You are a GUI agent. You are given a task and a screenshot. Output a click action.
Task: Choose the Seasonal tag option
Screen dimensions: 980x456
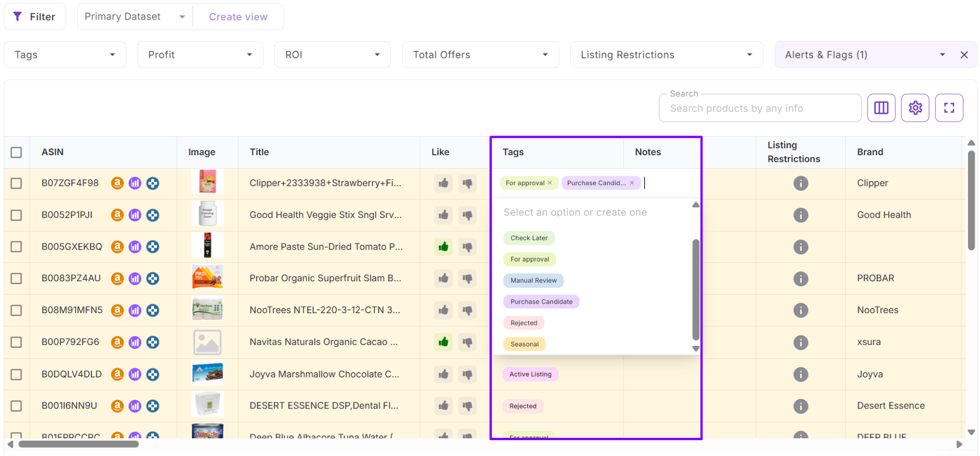[524, 344]
